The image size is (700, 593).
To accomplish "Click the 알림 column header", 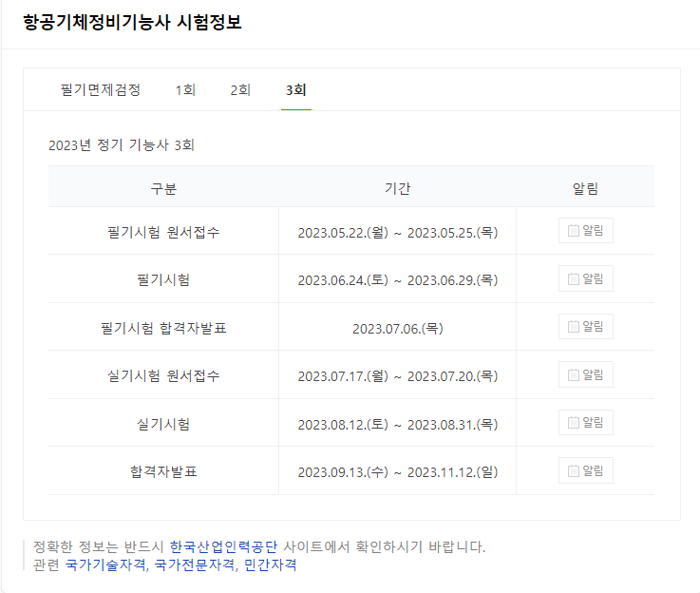I will pyautogui.click(x=585, y=188).
